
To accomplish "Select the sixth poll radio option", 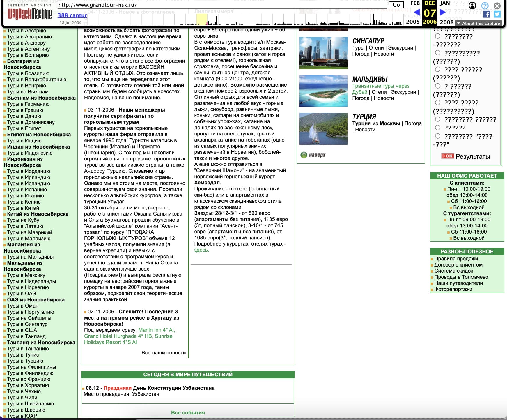I will [438, 119].
